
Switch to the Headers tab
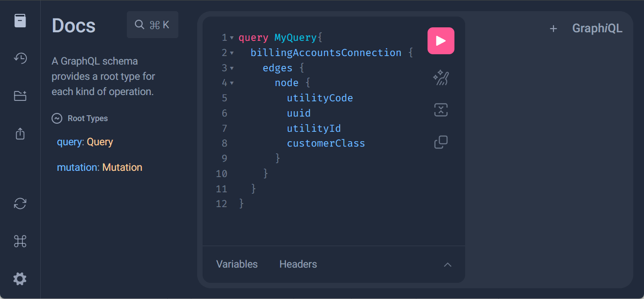coord(298,264)
